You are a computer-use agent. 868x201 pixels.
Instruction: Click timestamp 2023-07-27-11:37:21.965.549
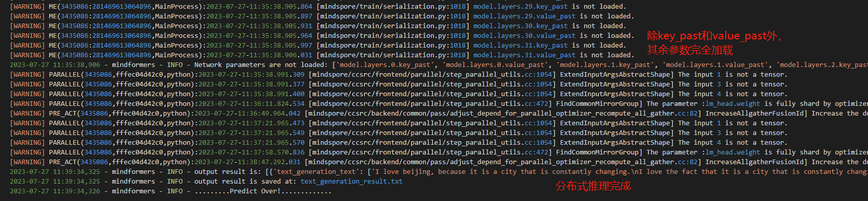point(251,133)
